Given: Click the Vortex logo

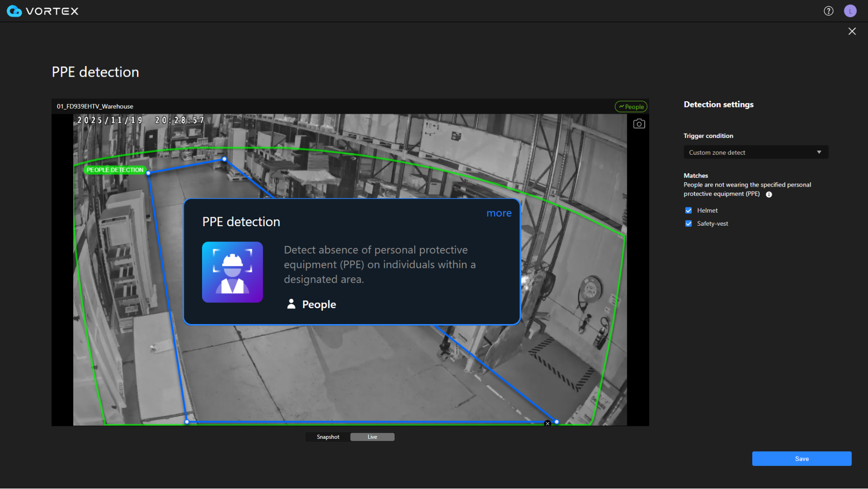Looking at the screenshot, I should click(x=42, y=11).
